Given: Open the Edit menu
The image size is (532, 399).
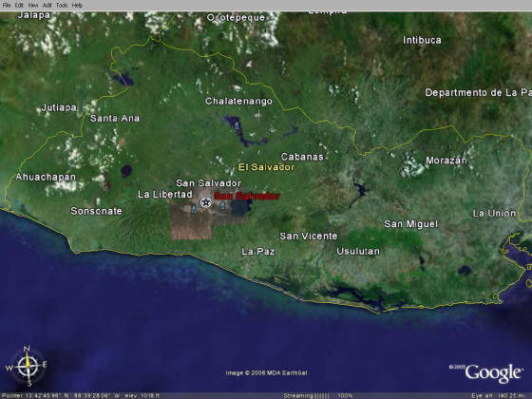Looking at the screenshot, I should click(x=19, y=5).
